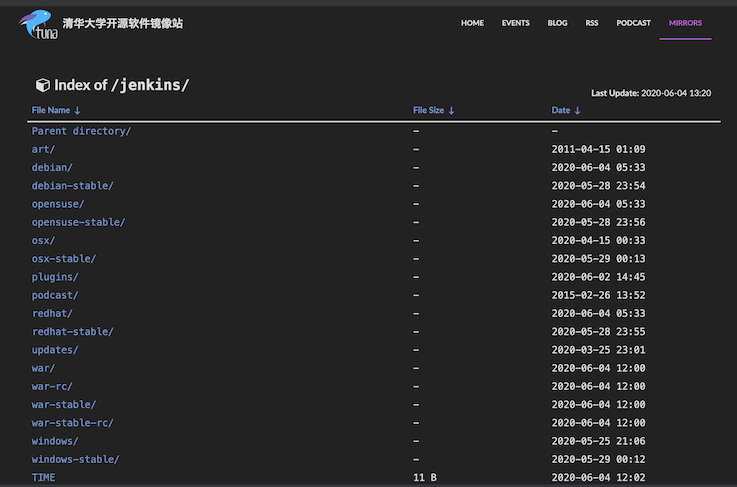The image size is (737, 487).
Task: Open the TIME file
Action: click(44, 478)
